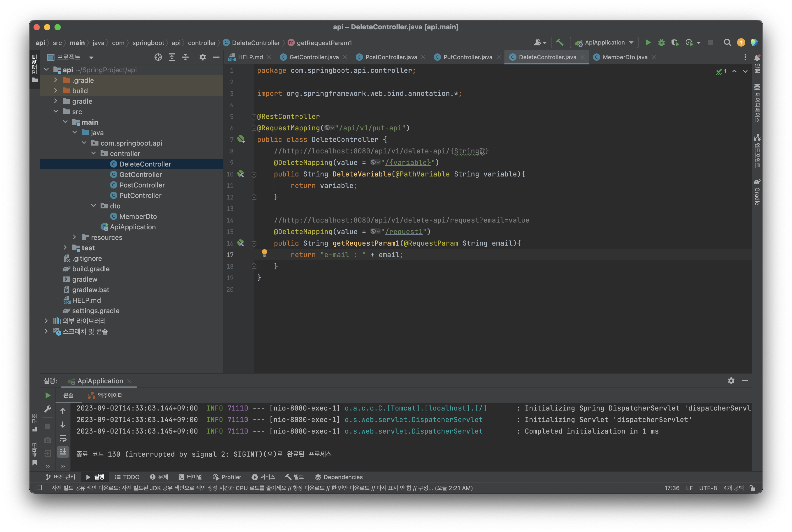The height and width of the screenshot is (532, 792).
Task: Collapse the dto package
Action: pyautogui.click(x=94, y=206)
